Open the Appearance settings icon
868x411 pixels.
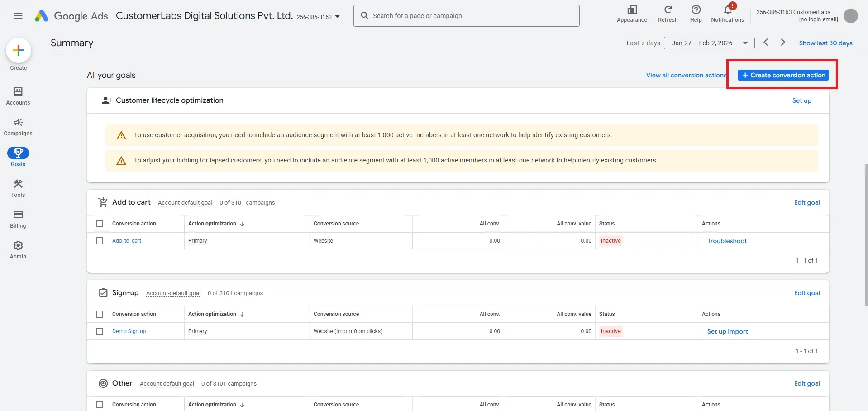pos(632,10)
